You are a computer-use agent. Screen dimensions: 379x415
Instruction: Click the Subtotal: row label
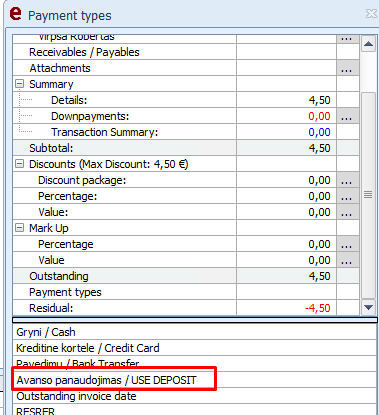(x=51, y=148)
